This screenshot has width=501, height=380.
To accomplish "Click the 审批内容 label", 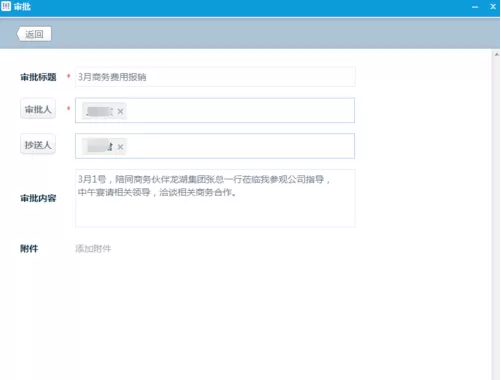I will [x=38, y=198].
